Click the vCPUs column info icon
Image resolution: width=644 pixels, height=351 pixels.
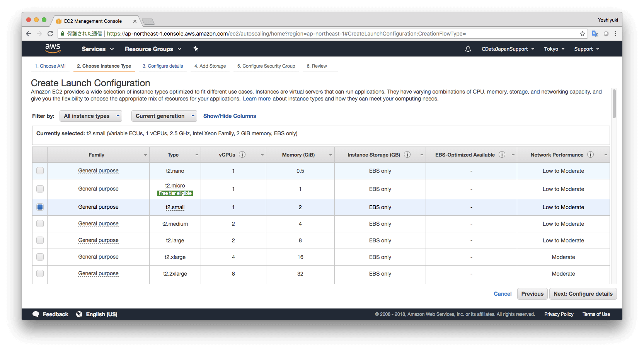point(242,155)
